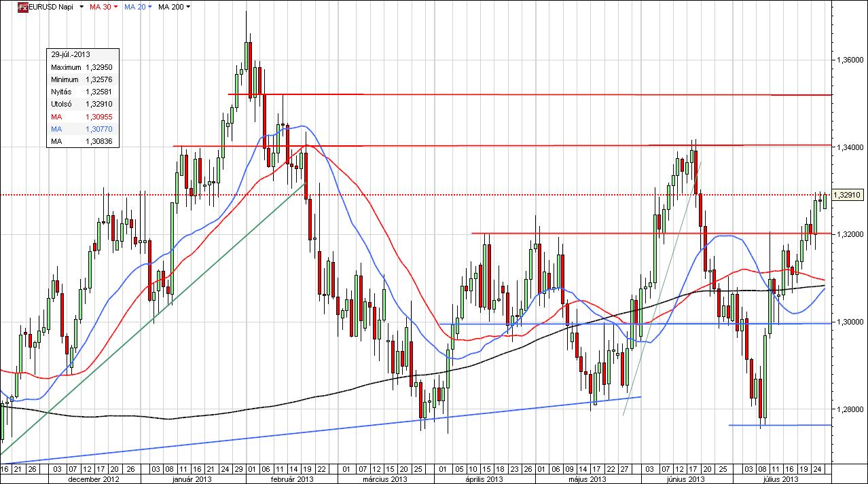The width and height of the screenshot is (868, 484).
Task: Click the Nyitás value 1,32581
Action: coord(98,92)
